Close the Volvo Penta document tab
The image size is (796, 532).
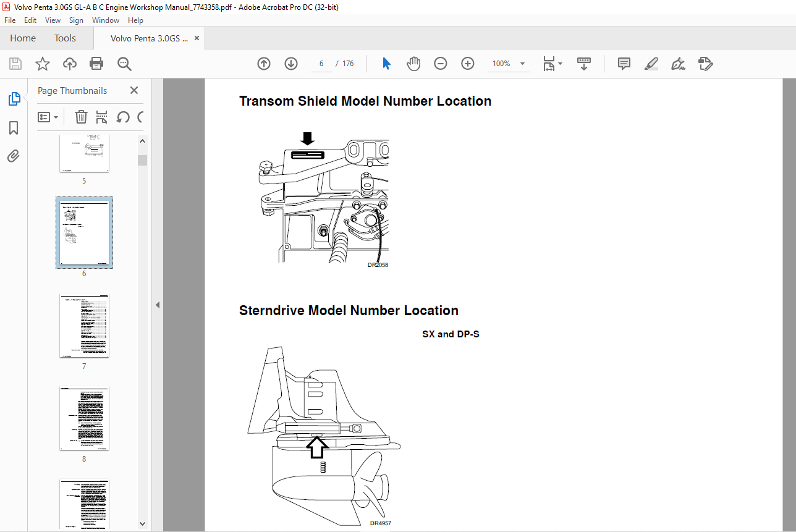point(197,38)
